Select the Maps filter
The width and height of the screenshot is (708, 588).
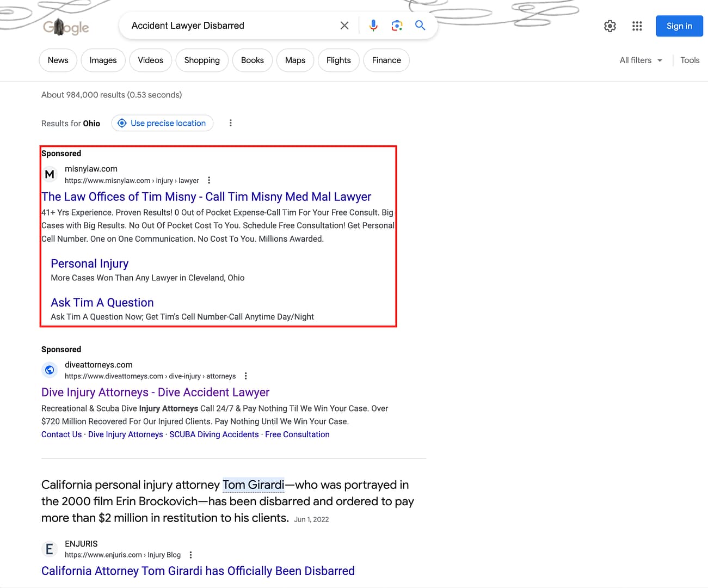295,60
